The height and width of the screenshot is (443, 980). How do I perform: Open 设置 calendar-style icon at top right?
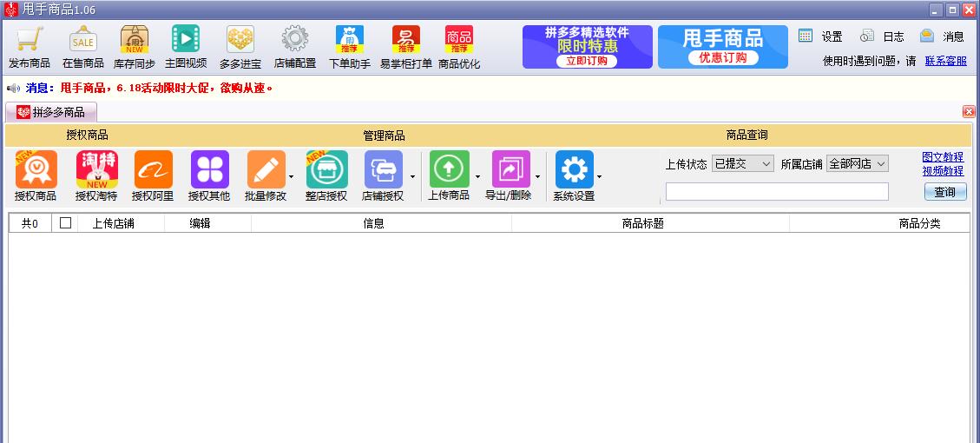(x=806, y=36)
